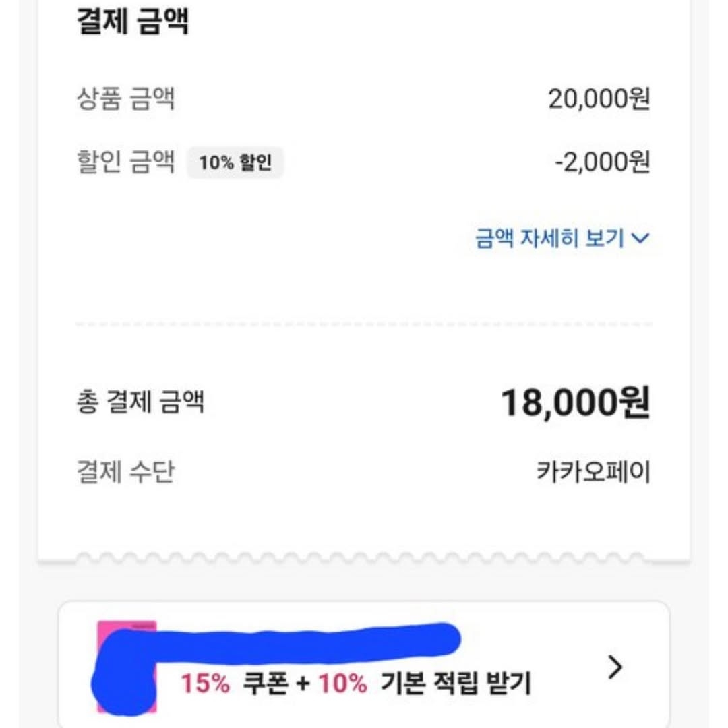
Task: Click the 카카오페이 payment method
Action: [593, 472]
